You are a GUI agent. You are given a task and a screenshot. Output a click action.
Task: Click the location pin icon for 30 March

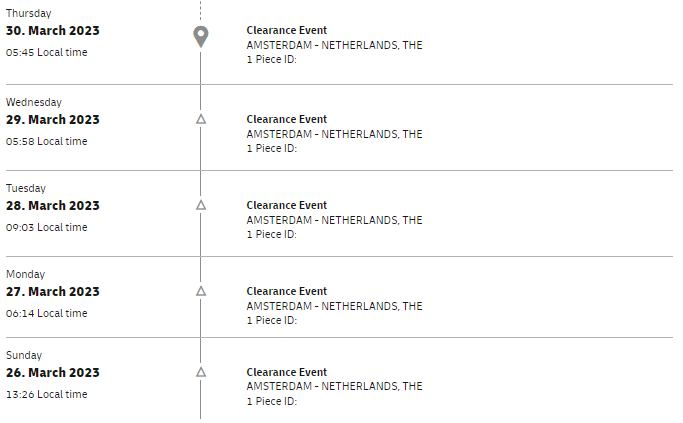click(x=200, y=37)
